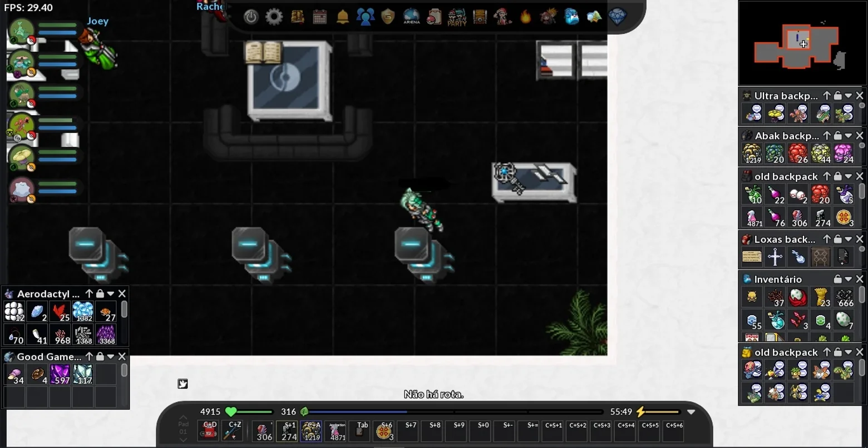Click the purple berry stack of 24 in Abak backpack

844,153
